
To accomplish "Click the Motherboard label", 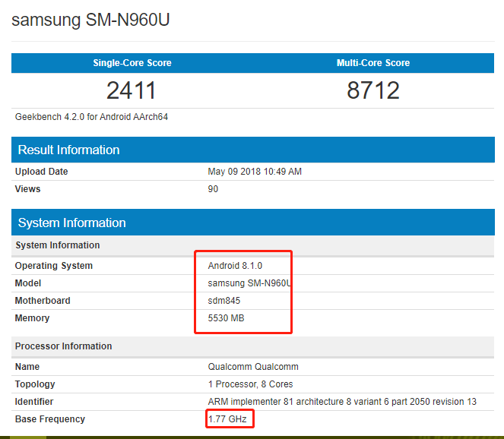I will click(x=43, y=300).
